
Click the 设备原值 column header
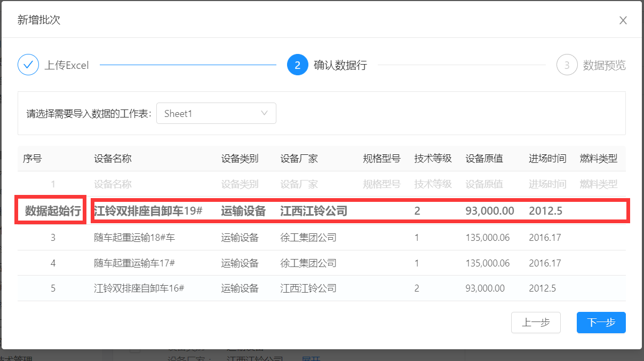pyautogui.click(x=484, y=159)
